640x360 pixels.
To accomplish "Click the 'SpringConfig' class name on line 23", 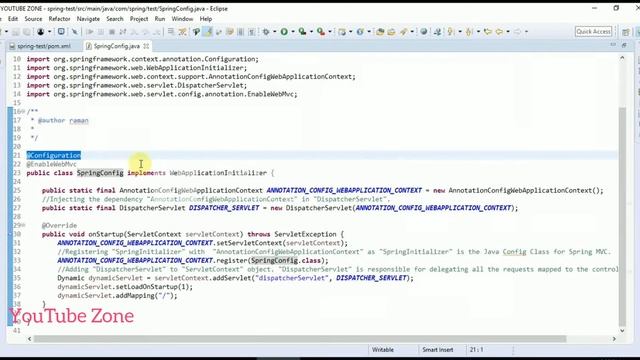I will coord(100,173).
